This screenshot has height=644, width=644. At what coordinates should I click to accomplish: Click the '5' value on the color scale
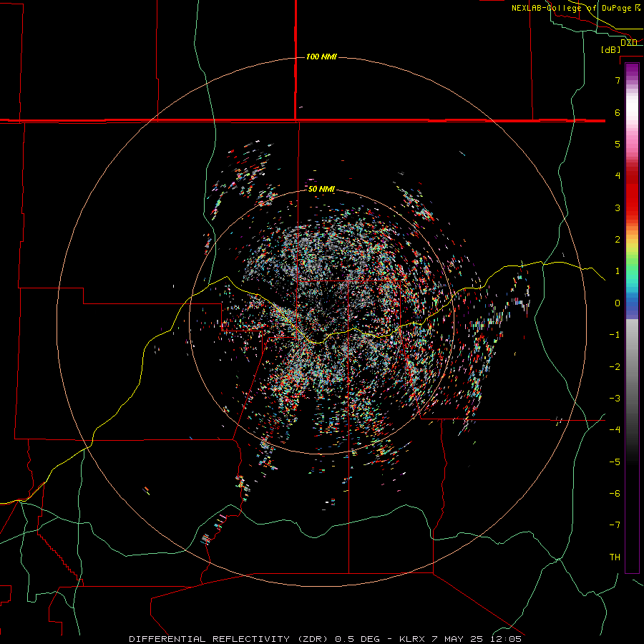coord(618,144)
